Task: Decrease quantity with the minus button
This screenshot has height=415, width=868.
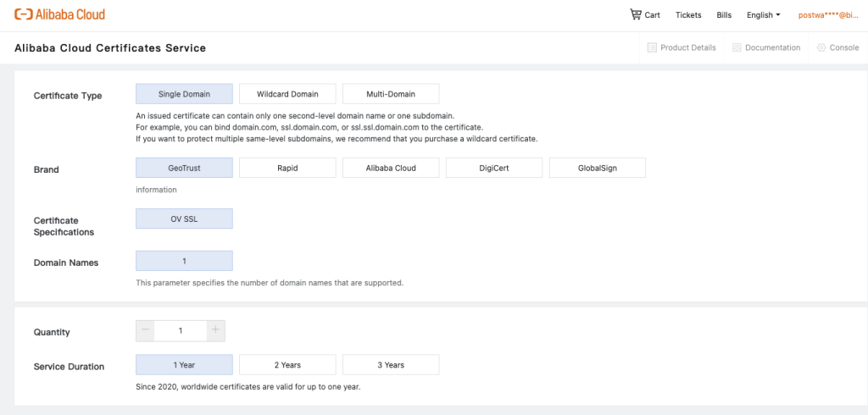Action: [x=146, y=330]
